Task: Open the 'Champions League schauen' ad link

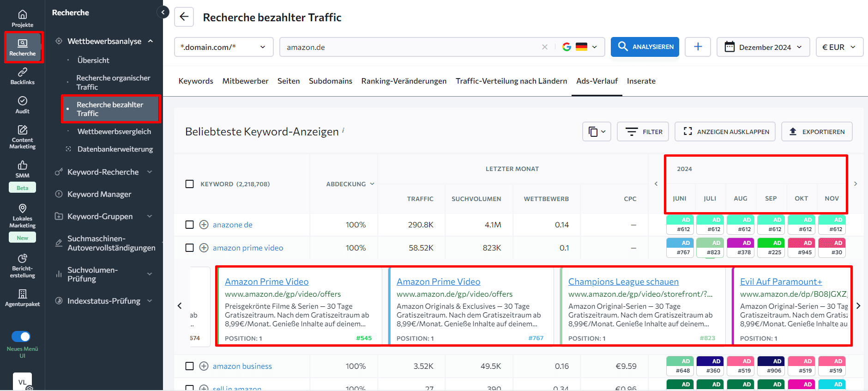Action: coord(623,281)
